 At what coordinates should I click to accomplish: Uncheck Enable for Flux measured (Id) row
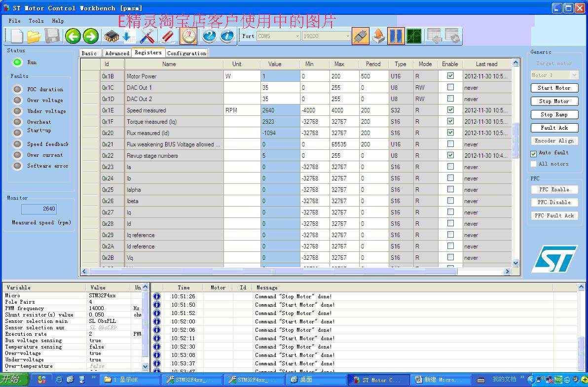click(450, 132)
